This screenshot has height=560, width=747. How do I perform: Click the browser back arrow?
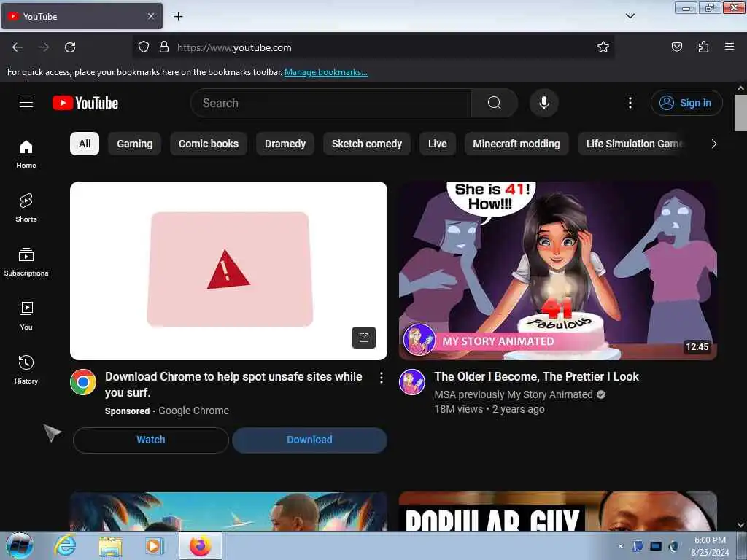tap(18, 47)
